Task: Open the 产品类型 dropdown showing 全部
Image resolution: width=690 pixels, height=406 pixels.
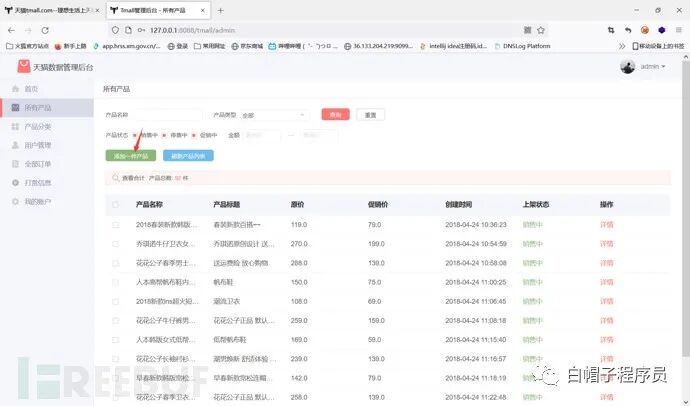Action: (275, 115)
